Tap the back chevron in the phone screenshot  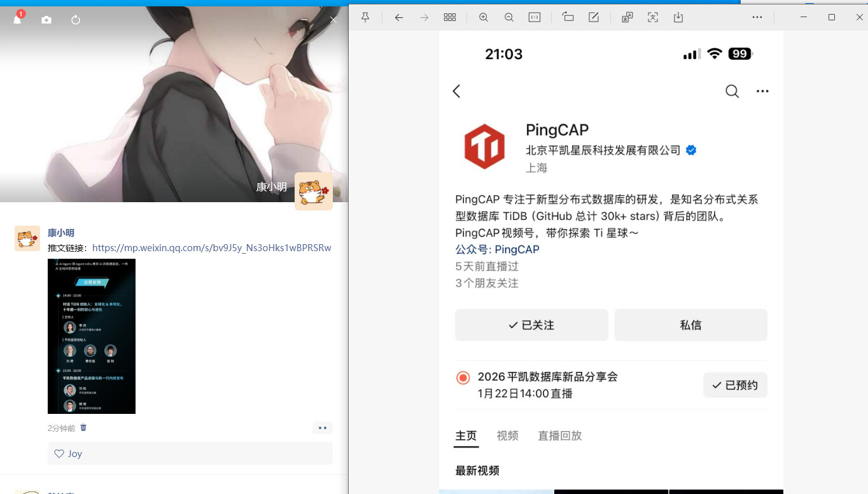click(x=456, y=91)
